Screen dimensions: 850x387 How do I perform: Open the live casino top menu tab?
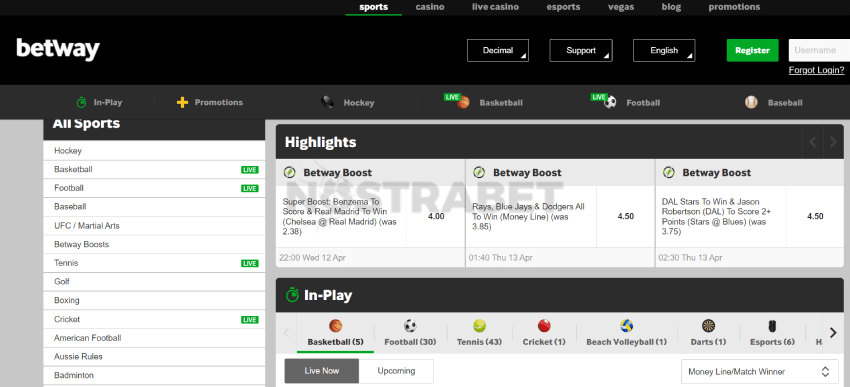click(495, 7)
